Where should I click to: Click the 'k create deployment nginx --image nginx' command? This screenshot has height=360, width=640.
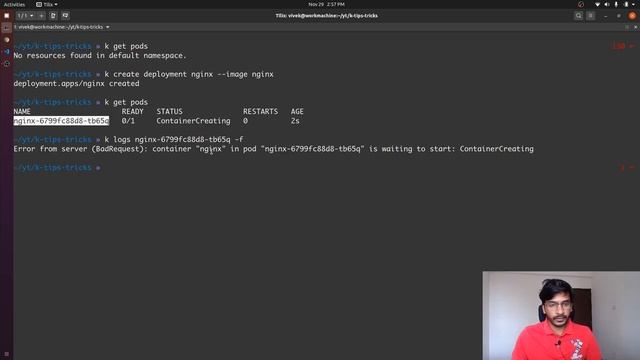(189, 74)
